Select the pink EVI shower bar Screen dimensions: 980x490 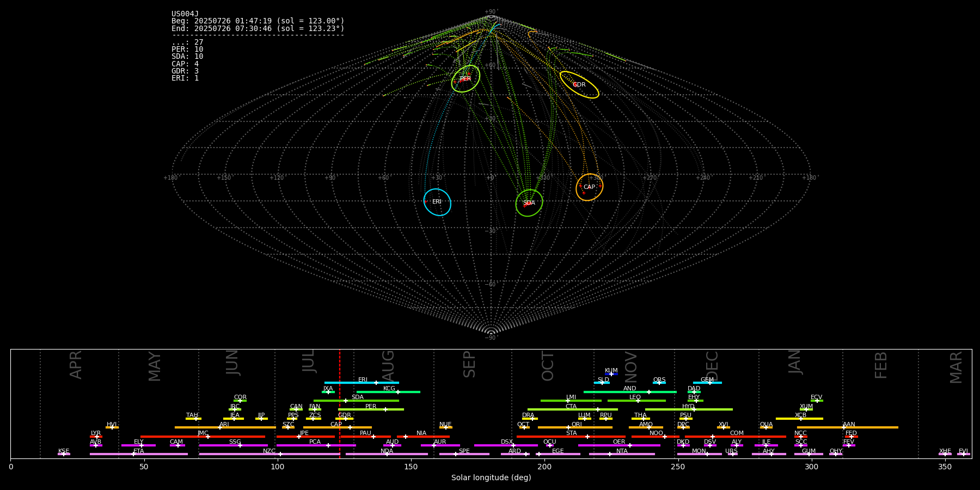click(964, 454)
